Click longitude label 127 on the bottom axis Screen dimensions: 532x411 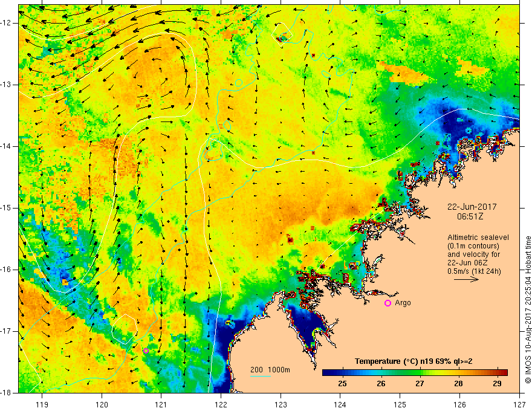pos(519,404)
